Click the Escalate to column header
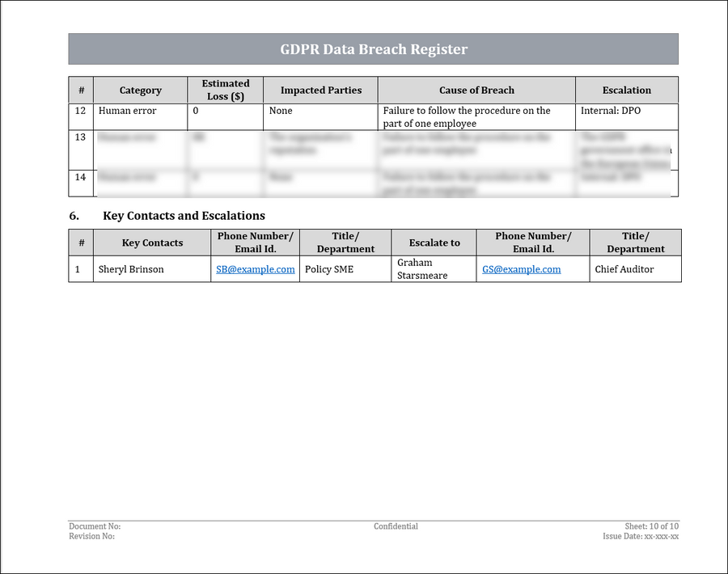Screen dimensions: 728x574 434,242
